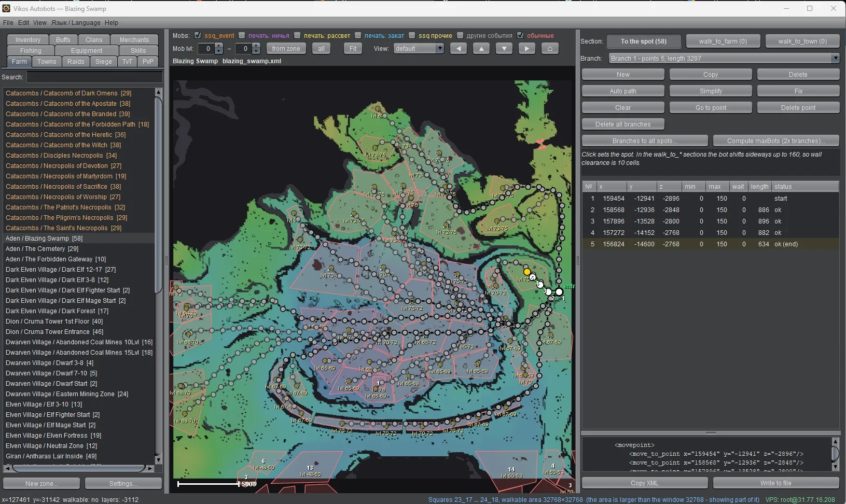Enable the 'печать: ничья' checkbox
The image size is (846, 504).
[242, 35]
